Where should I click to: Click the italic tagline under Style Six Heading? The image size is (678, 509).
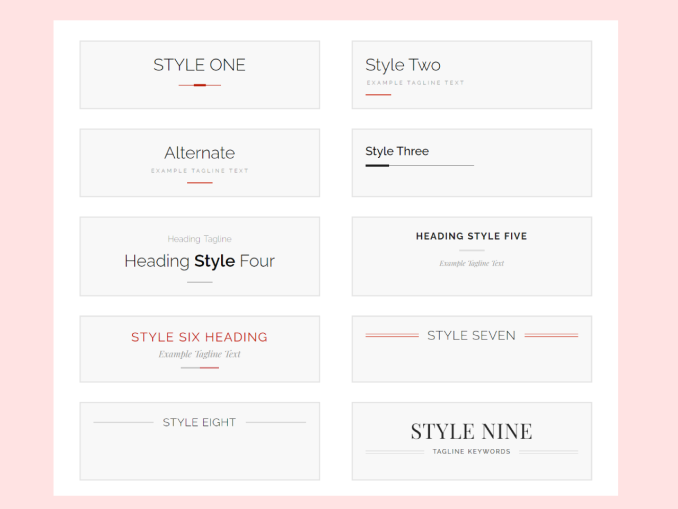[199, 354]
